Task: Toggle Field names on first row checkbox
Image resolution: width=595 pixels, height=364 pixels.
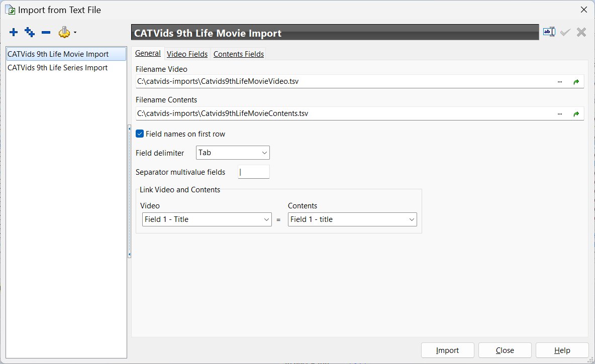Action: (x=140, y=134)
